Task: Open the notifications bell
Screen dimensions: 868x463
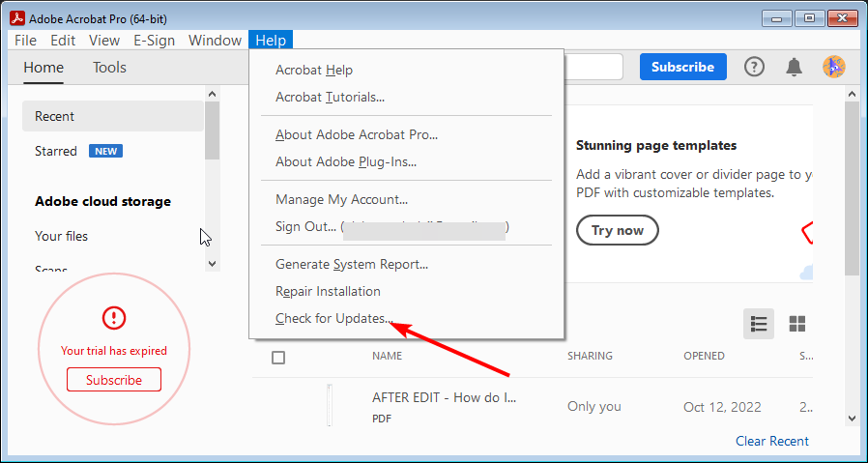Action: (795, 67)
